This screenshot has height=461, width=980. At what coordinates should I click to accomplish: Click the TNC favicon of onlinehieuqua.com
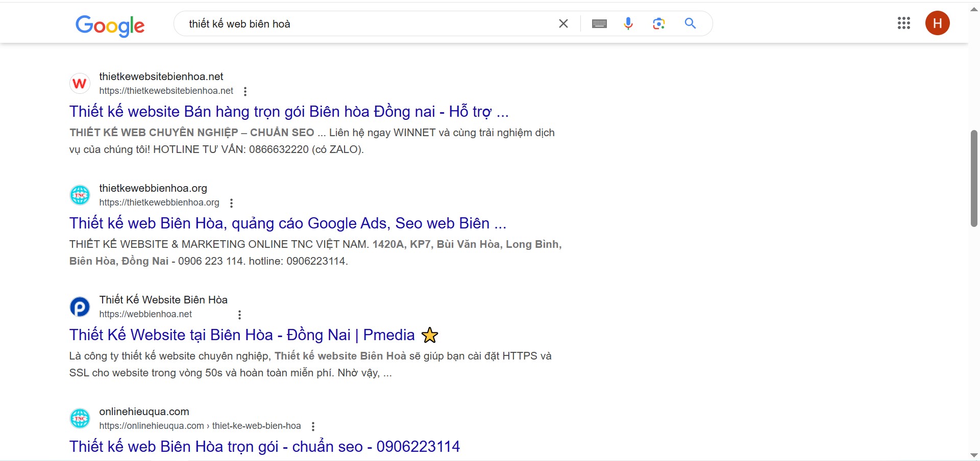click(80, 418)
